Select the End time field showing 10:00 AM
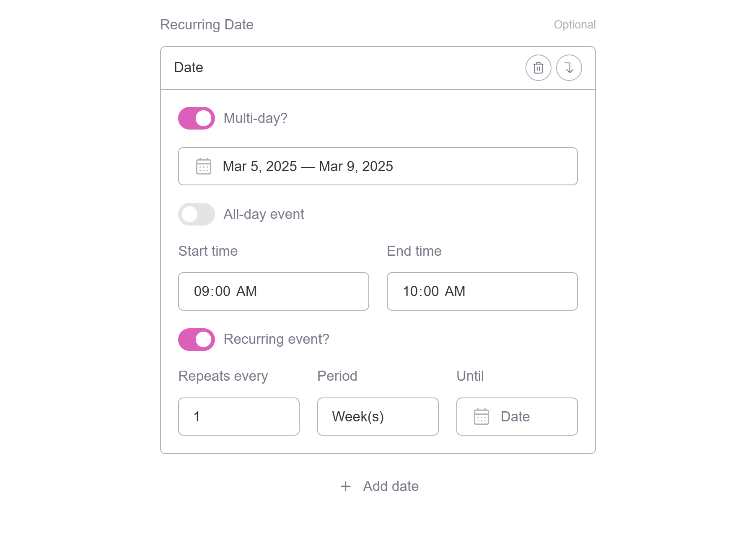 (x=482, y=291)
